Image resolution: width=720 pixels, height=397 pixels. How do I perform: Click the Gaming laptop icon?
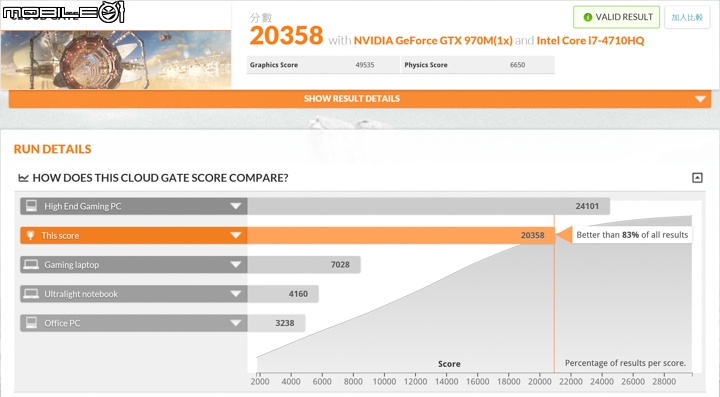tap(31, 264)
